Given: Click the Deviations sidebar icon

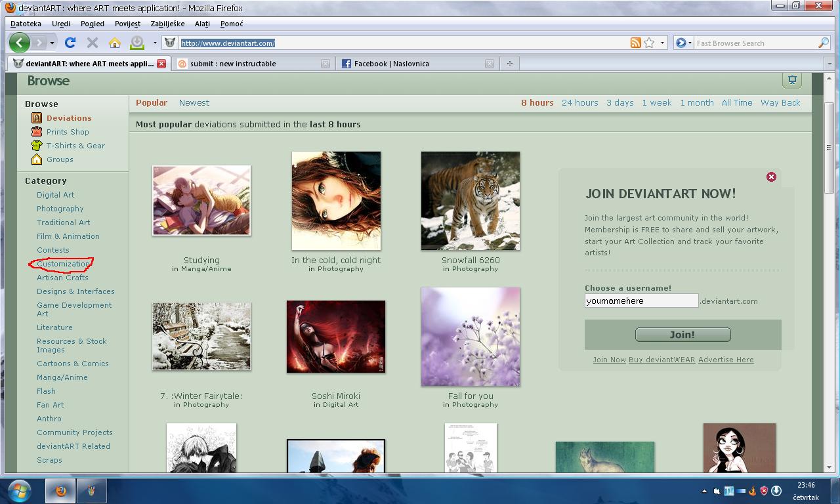Looking at the screenshot, I should pos(37,118).
